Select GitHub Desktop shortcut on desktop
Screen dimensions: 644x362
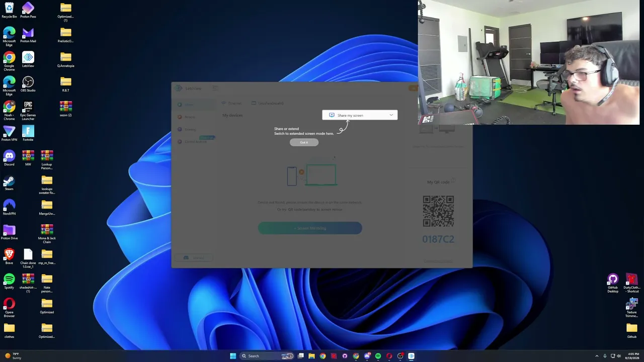click(613, 283)
